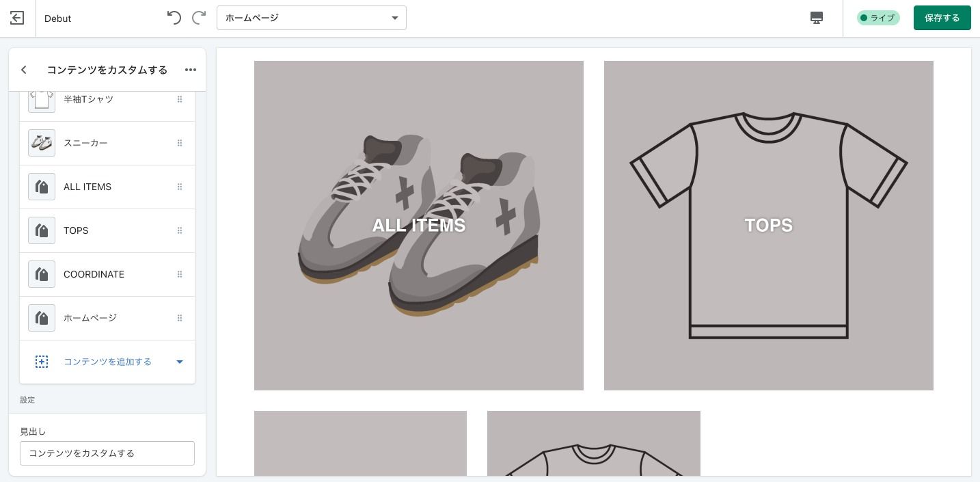Screen dimensions: 980x482
Task: Click the tag icon beside ALL ITEMS
Action: tap(42, 187)
